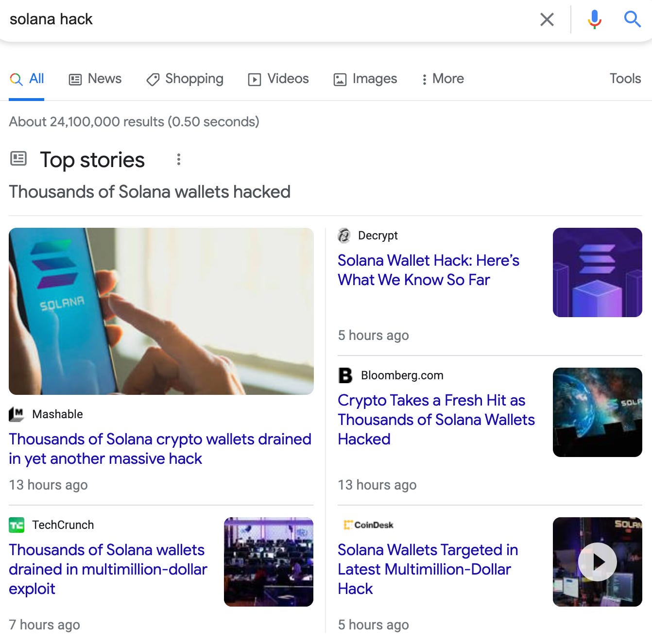652x644 pixels.
Task: Click the large Mashable Solana phone image
Action: (161, 311)
